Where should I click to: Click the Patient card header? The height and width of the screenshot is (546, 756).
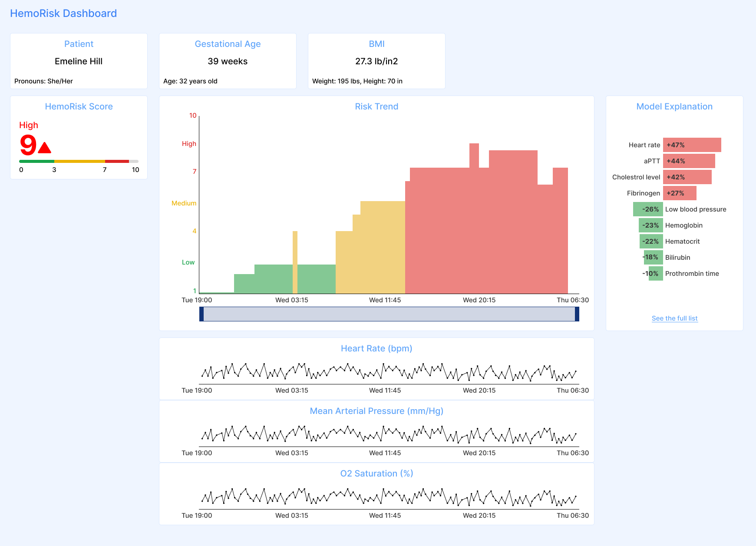[x=79, y=43]
